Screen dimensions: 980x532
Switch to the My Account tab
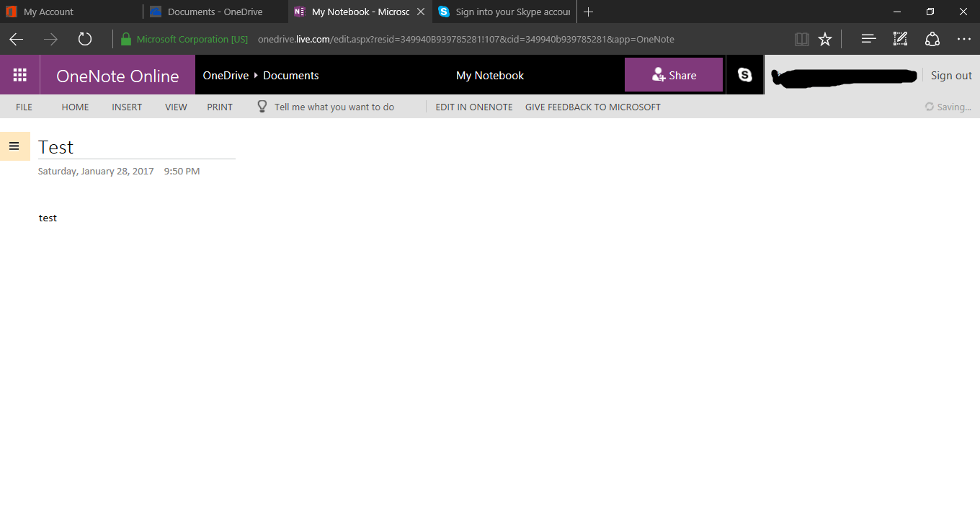pyautogui.click(x=72, y=12)
